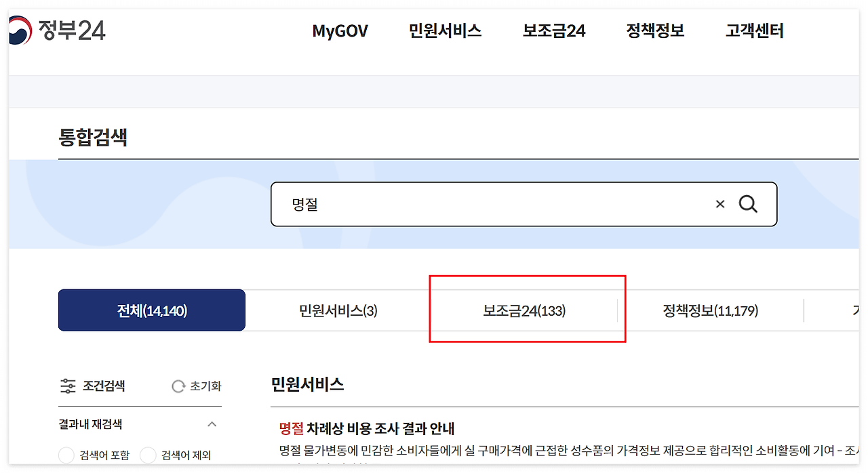
Task: Open the 정책정보 top menu
Action: (x=655, y=31)
